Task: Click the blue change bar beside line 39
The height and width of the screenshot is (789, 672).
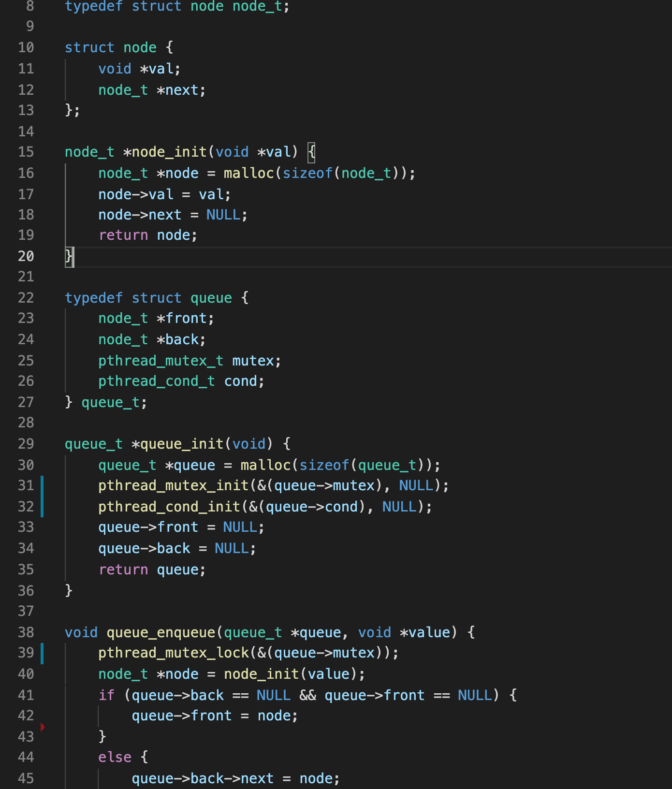Action: pyautogui.click(x=42, y=653)
